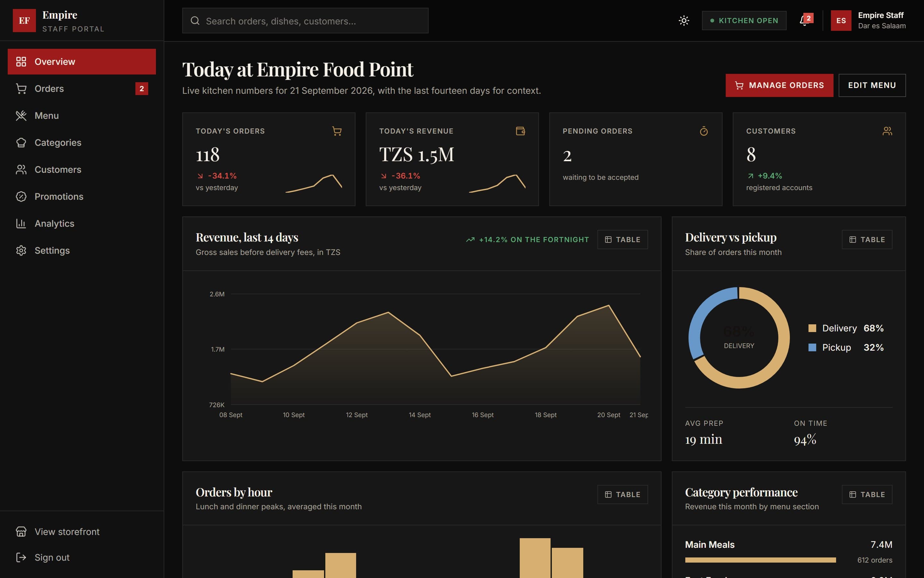Click the Menu utensils icon in sidebar
The height and width of the screenshot is (578, 924).
21,116
